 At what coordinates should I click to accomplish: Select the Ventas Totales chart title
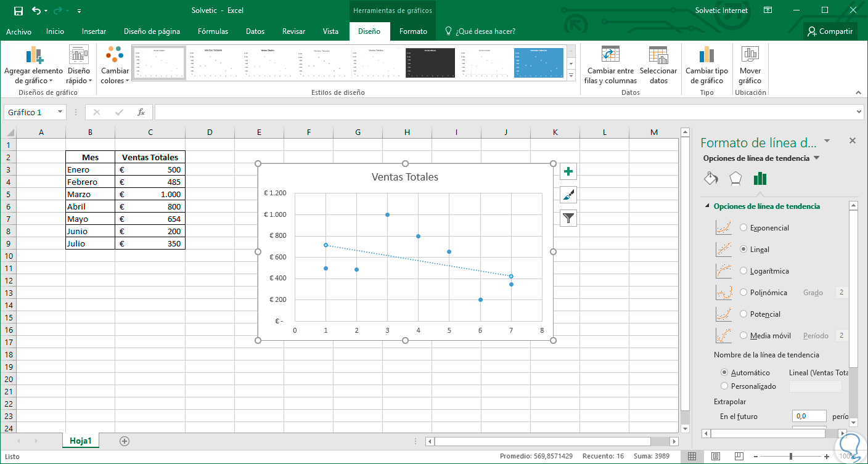(x=405, y=177)
